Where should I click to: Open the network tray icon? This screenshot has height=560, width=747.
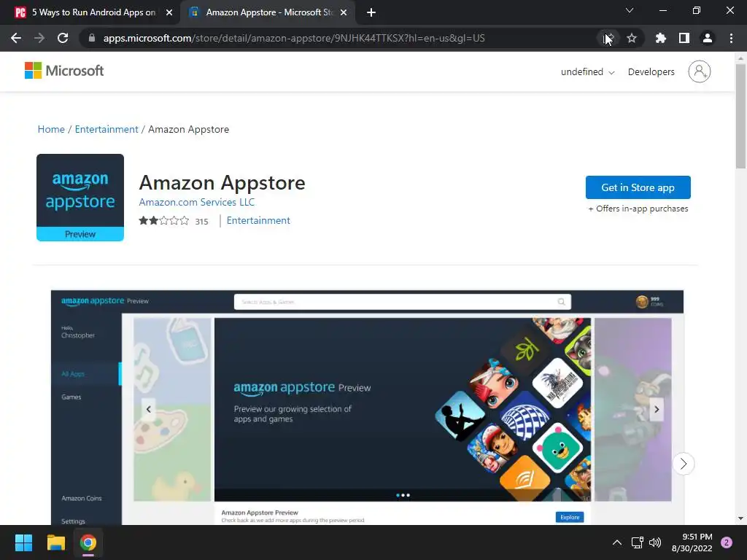(637, 542)
